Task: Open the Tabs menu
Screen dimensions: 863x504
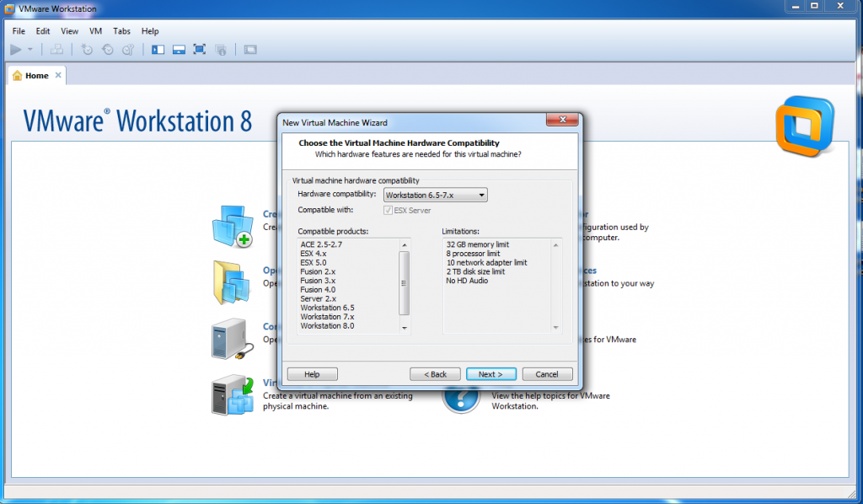Action: (x=121, y=31)
